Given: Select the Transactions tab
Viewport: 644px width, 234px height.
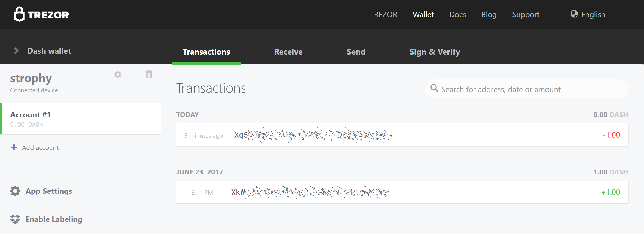Looking at the screenshot, I should 206,52.
